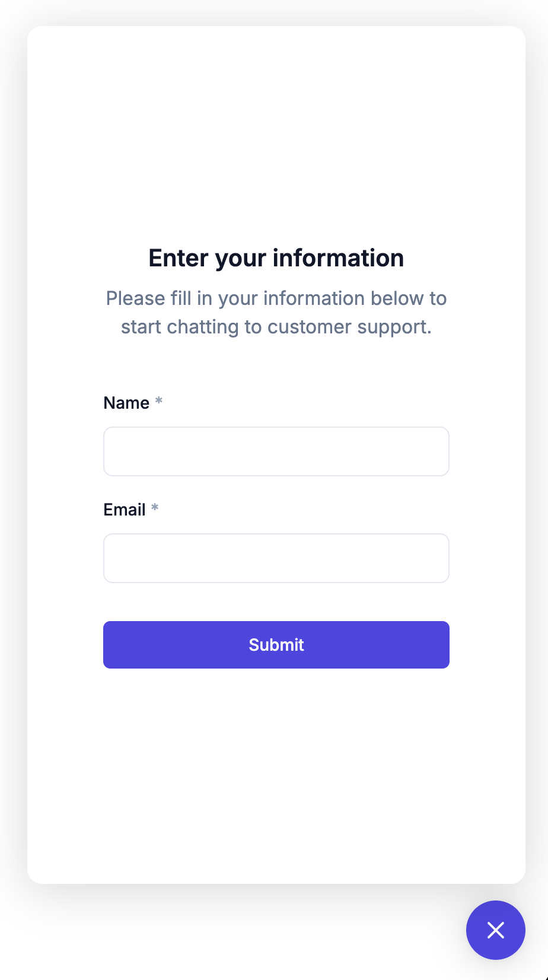
Task: Tap the white X cross icon
Action: pyautogui.click(x=495, y=930)
